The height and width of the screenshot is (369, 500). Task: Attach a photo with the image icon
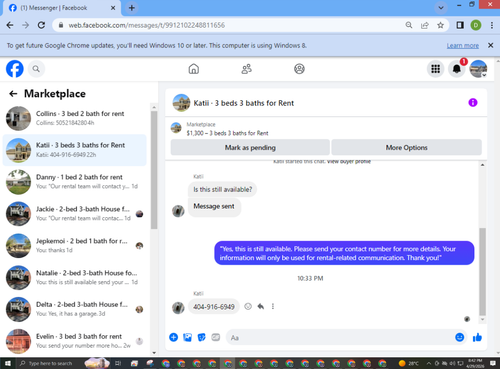pyautogui.click(x=187, y=337)
